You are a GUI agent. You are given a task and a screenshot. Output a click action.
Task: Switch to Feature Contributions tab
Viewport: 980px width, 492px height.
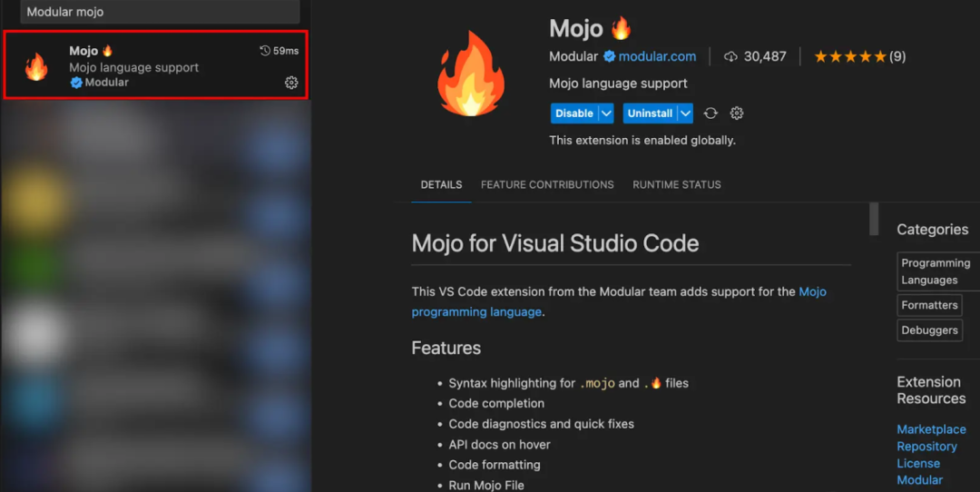click(x=547, y=184)
